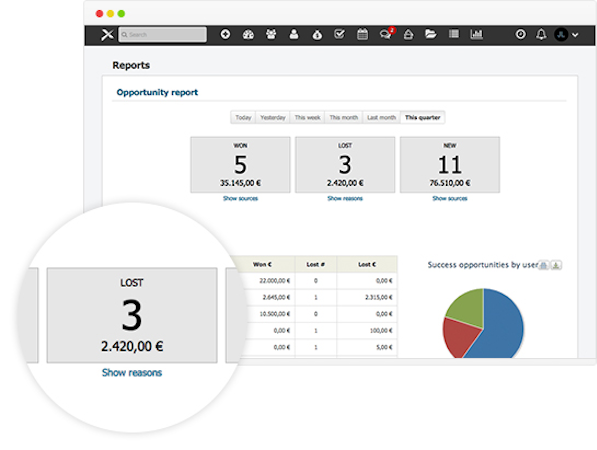
Task: Click inside the Search input field
Action: click(x=163, y=35)
